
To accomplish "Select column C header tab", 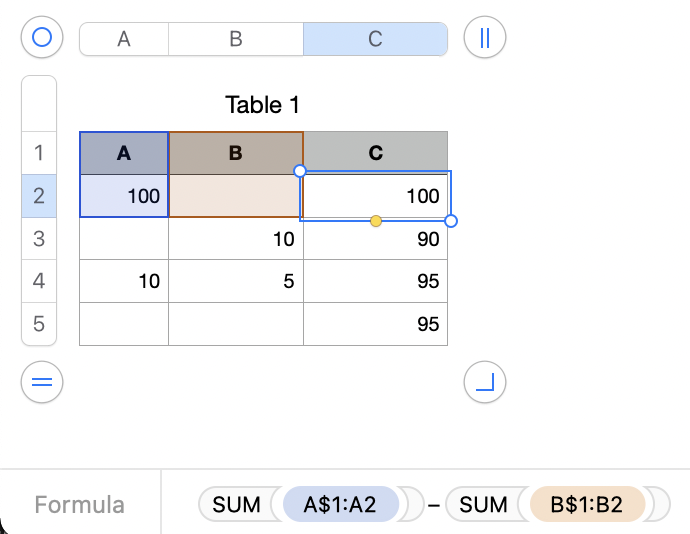I will 375,39.
